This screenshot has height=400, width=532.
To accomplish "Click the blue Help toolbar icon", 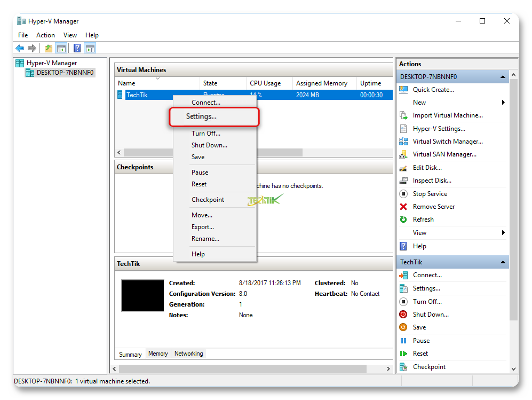I will (77, 49).
